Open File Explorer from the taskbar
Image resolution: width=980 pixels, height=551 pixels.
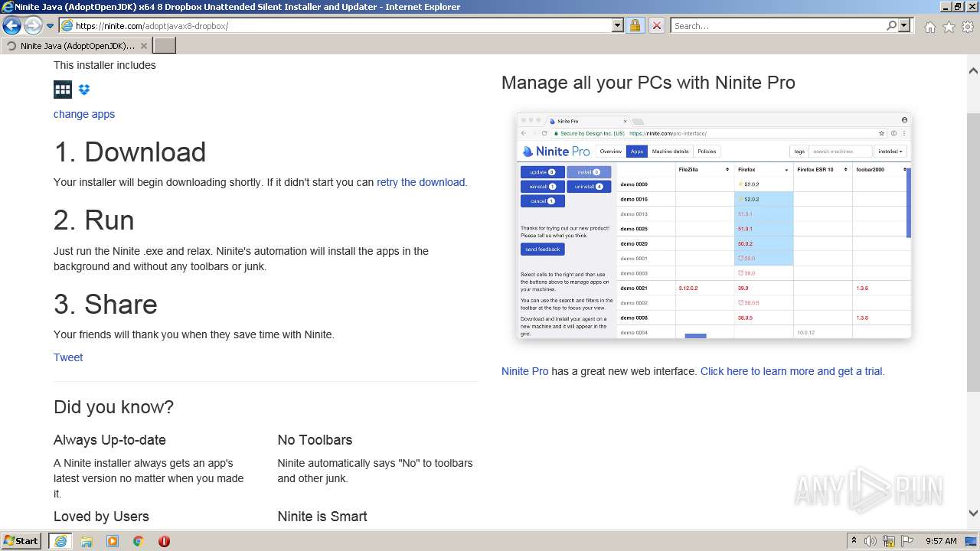click(x=87, y=541)
